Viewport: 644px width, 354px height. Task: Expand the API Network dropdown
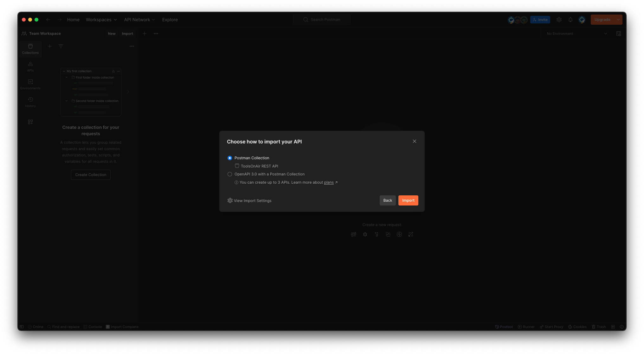point(139,20)
